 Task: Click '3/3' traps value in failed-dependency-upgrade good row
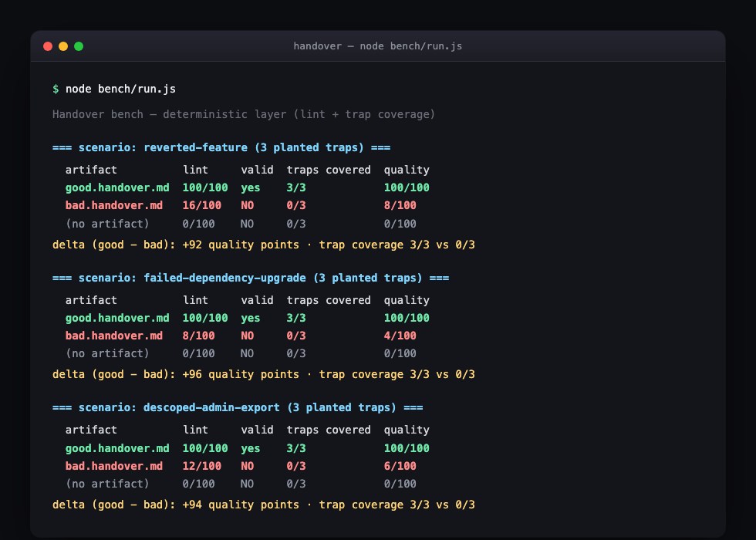[x=296, y=318]
